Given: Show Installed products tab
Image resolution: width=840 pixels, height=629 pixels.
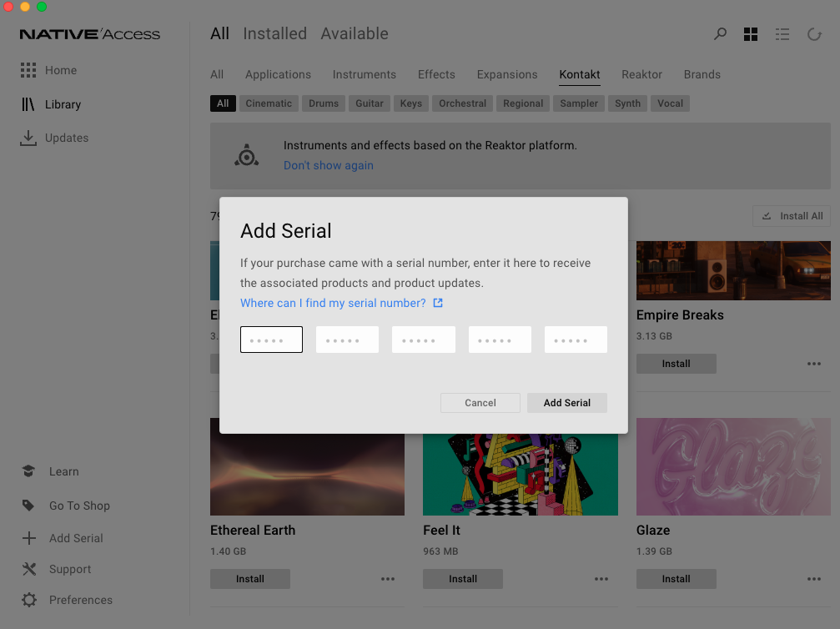Looking at the screenshot, I should point(274,33).
